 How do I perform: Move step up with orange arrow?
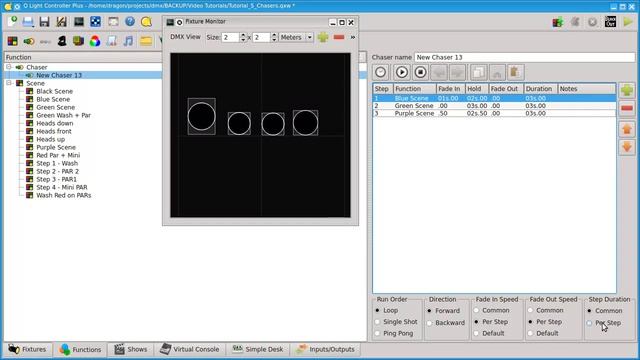(x=627, y=130)
